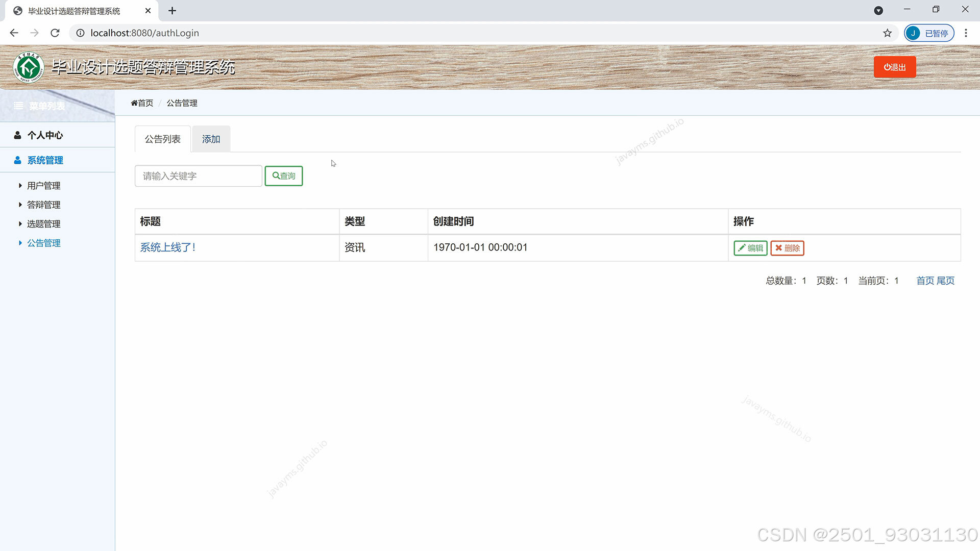Screen dimensions: 980x551
Task: Click the 编辑 edit button
Action: [x=750, y=248]
